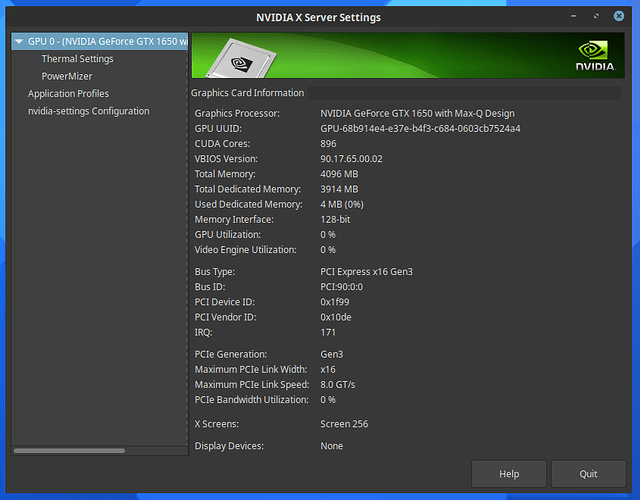Click the sidebar horizontal scrollbar

[69, 451]
